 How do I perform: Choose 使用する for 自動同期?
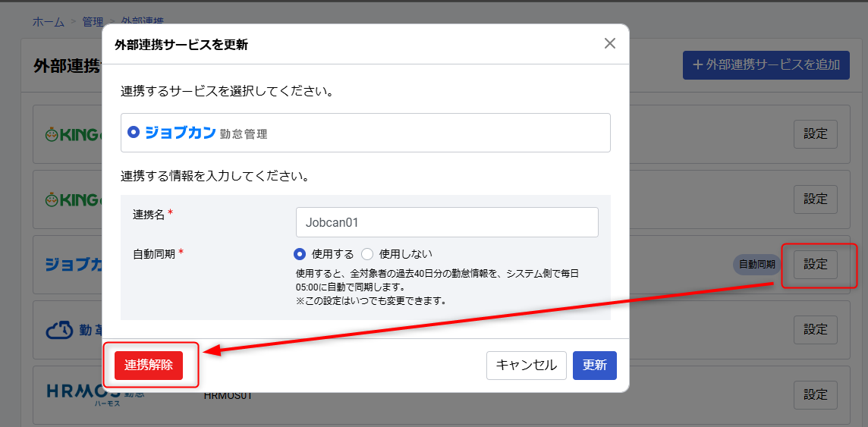coord(300,254)
